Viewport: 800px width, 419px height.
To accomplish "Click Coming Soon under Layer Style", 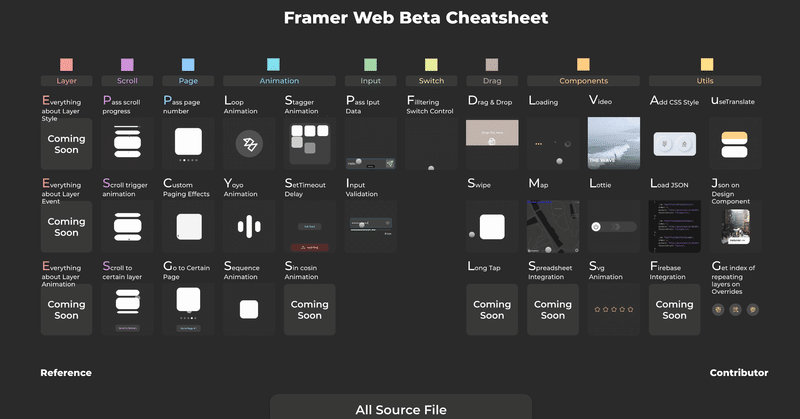I will pos(66,144).
